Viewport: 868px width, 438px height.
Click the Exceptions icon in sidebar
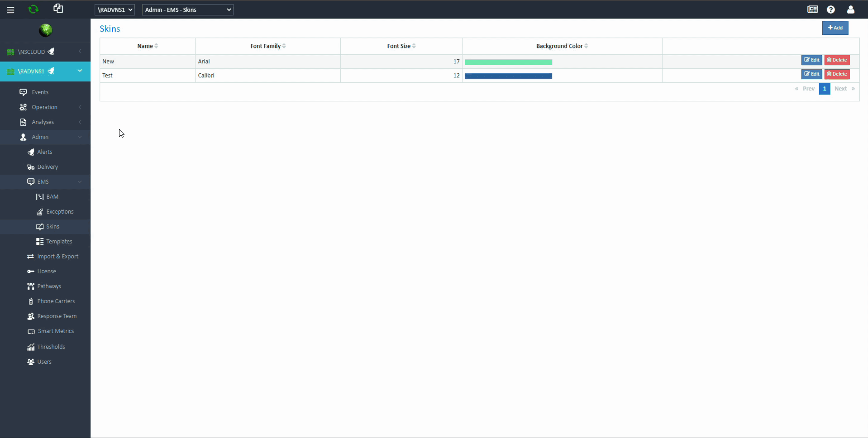pyautogui.click(x=40, y=212)
